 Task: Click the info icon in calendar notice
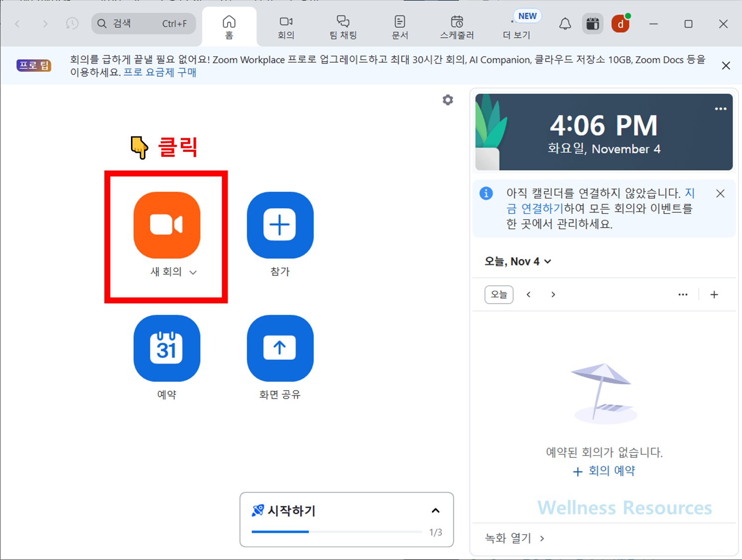tap(486, 193)
